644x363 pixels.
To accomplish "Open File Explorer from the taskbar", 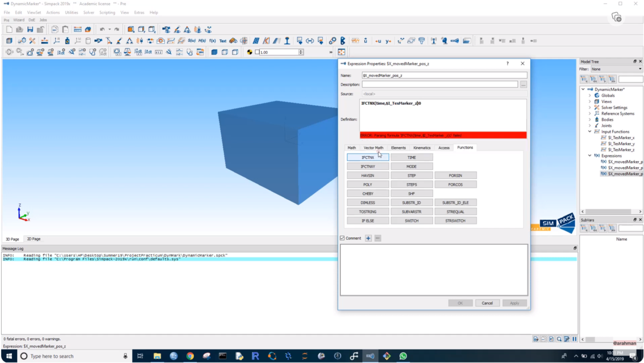I will click(x=157, y=355).
